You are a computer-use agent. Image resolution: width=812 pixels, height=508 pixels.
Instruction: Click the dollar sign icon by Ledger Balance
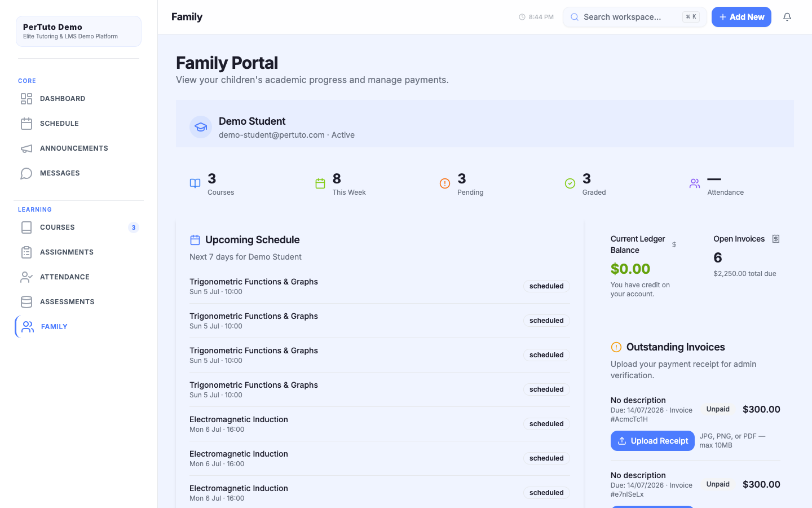click(674, 244)
